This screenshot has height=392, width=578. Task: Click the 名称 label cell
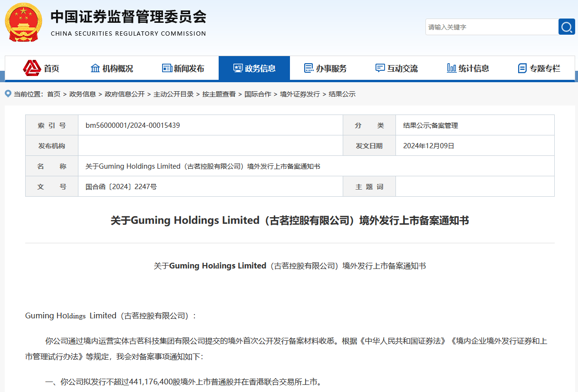(52, 166)
